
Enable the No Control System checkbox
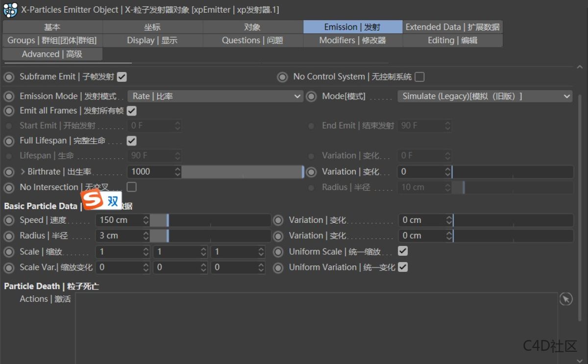419,76
